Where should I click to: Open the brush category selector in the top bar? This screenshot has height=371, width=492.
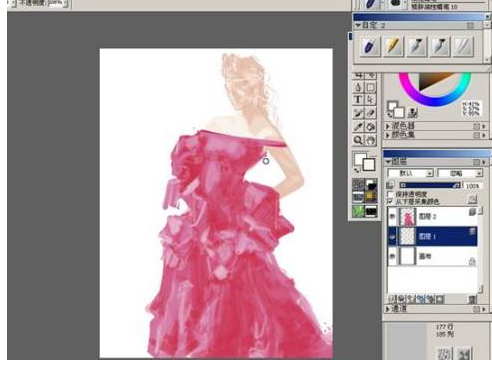point(371,4)
